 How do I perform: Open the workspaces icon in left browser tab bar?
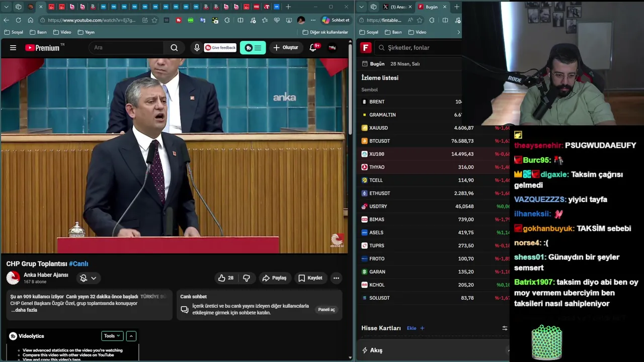(x=19, y=7)
